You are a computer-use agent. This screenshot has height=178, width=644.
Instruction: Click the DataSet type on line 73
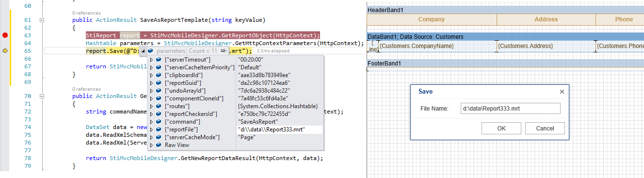coord(98,127)
